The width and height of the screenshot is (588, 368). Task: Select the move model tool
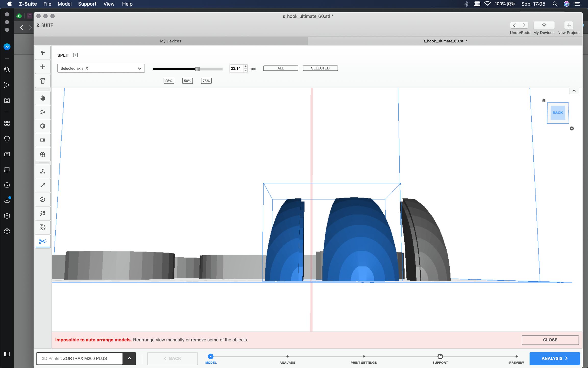(x=43, y=171)
